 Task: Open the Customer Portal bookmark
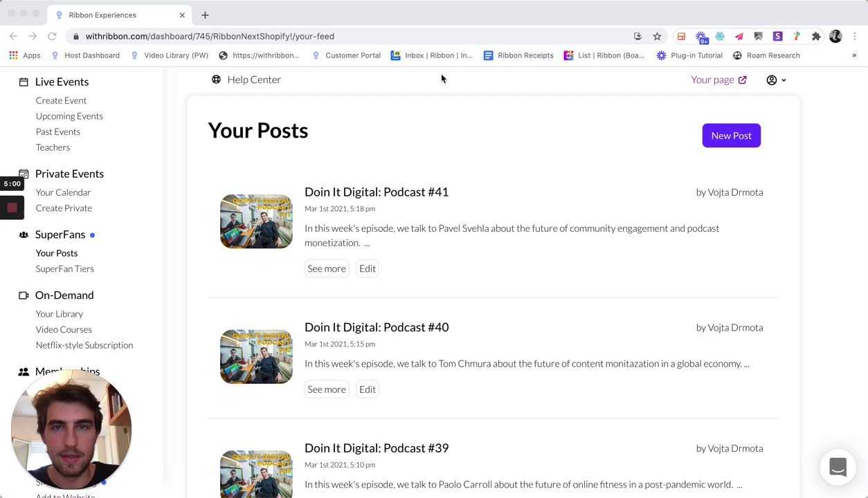point(346,55)
